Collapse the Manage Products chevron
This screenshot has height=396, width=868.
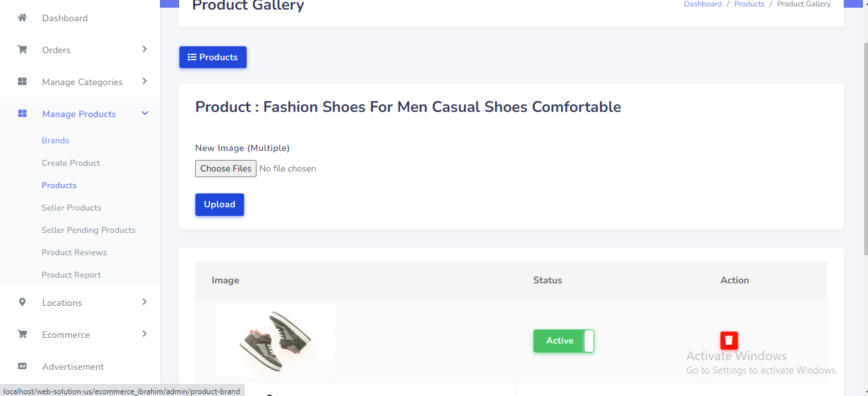(x=145, y=113)
